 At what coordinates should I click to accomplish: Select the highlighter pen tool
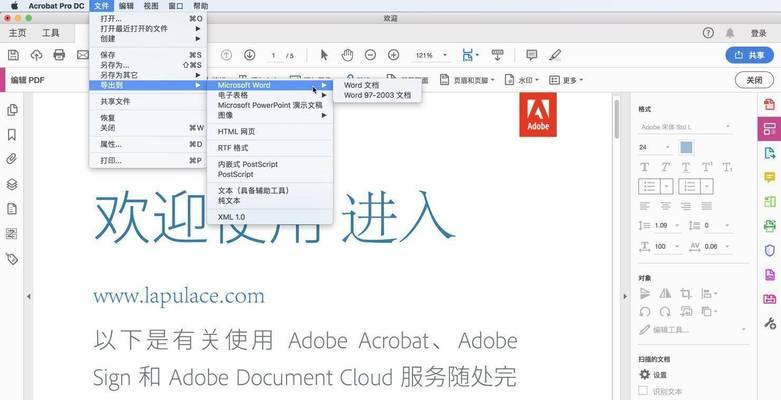(555, 55)
